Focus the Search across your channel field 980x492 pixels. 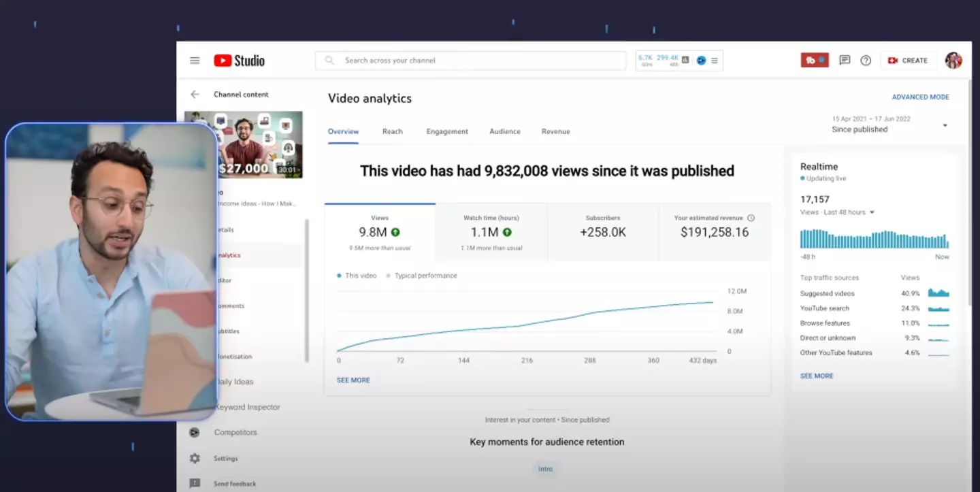pyautogui.click(x=470, y=61)
